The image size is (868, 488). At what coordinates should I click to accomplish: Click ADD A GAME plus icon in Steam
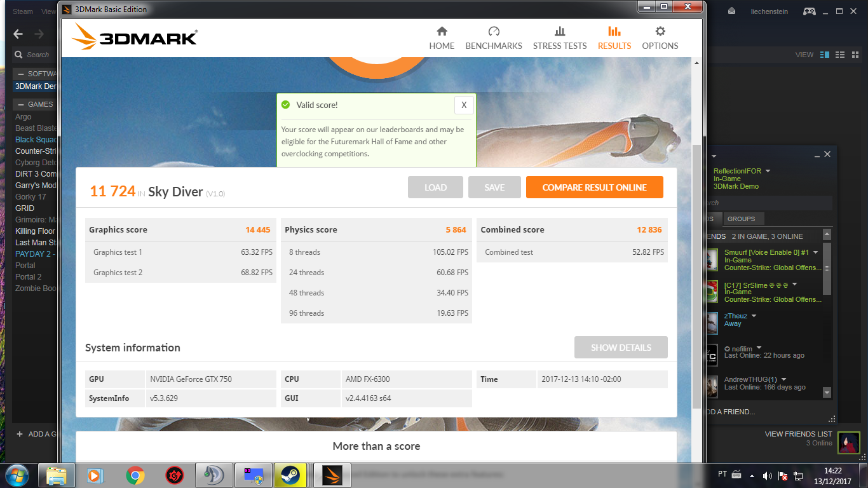pos(20,434)
